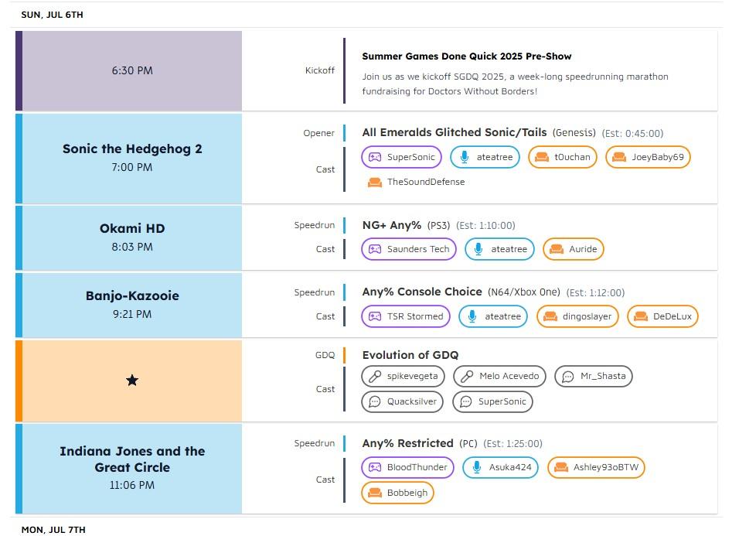The image size is (756, 536).
Task: Click the "GDQ" label next to Evolution of GDQ
Action: tap(325, 355)
